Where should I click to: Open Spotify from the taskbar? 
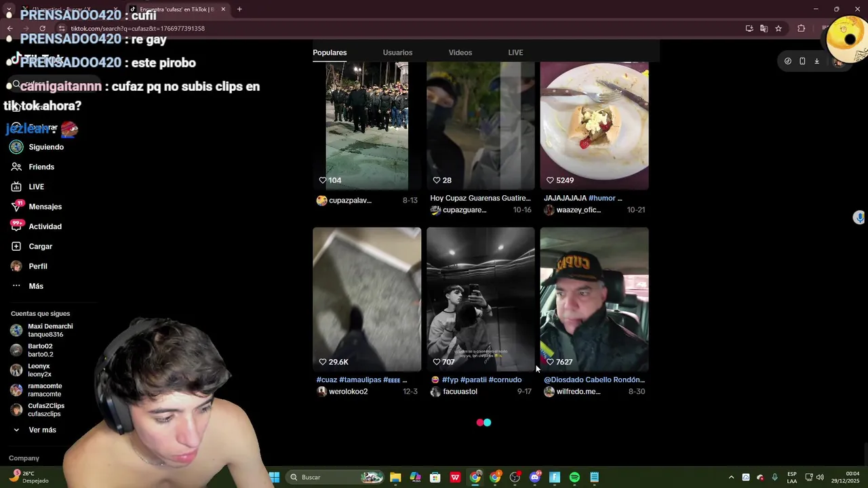coord(574,477)
